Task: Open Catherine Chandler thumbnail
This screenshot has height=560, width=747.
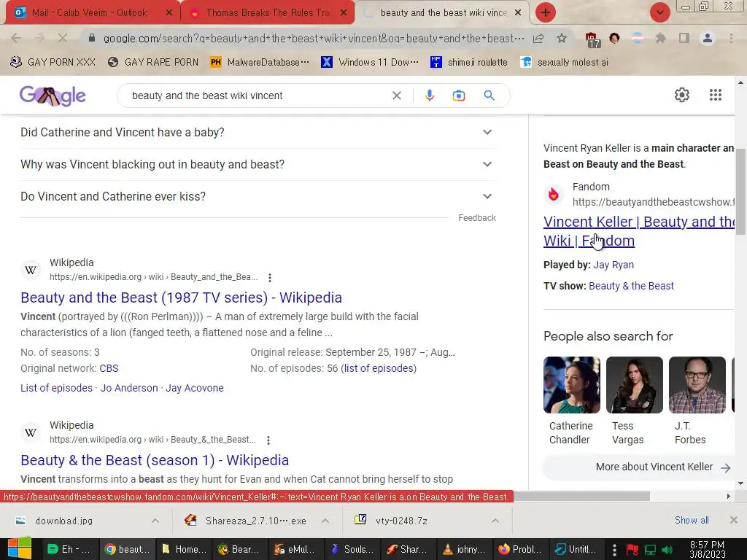Action: coord(572,385)
